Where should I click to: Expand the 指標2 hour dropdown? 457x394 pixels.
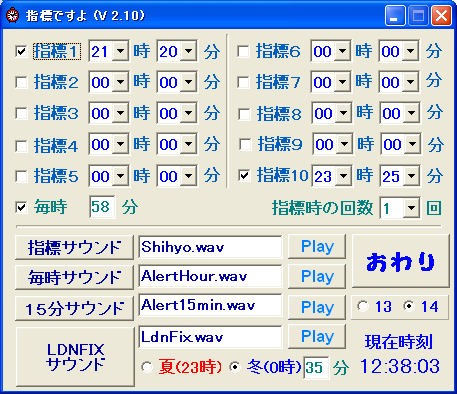point(120,82)
